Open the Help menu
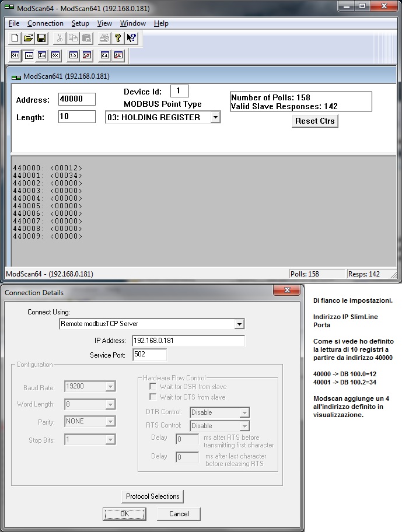The width and height of the screenshot is (402, 532). tap(161, 23)
